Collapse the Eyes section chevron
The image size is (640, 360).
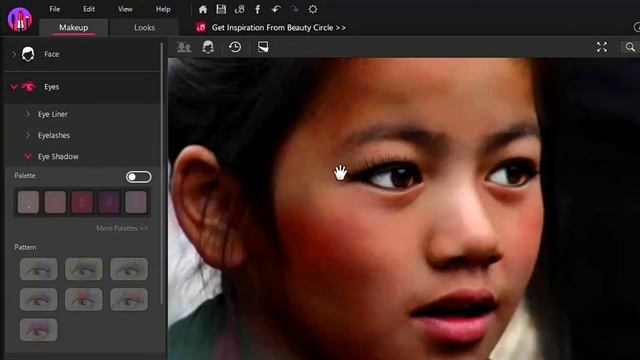14,87
